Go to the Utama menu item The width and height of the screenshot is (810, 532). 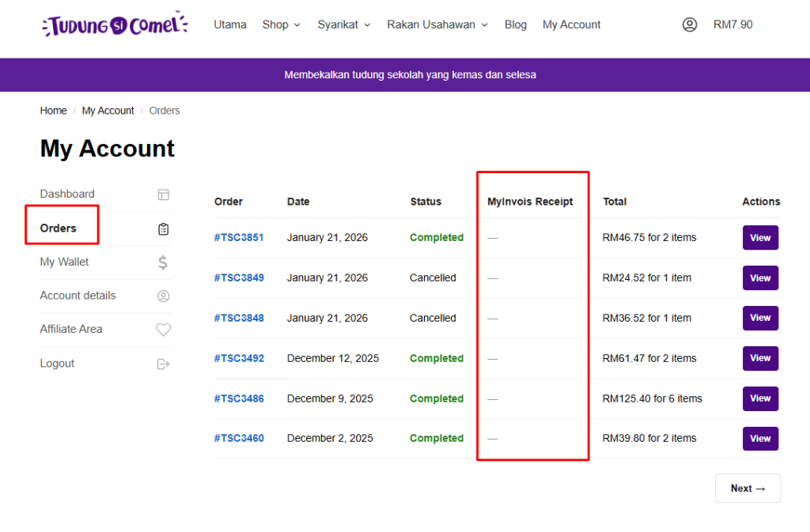230,25
